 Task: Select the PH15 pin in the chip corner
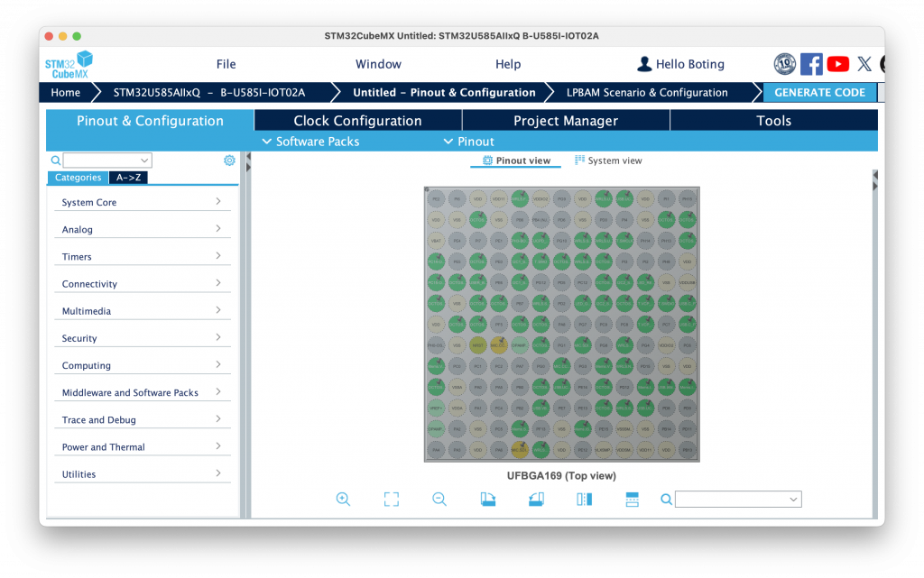[687, 199]
